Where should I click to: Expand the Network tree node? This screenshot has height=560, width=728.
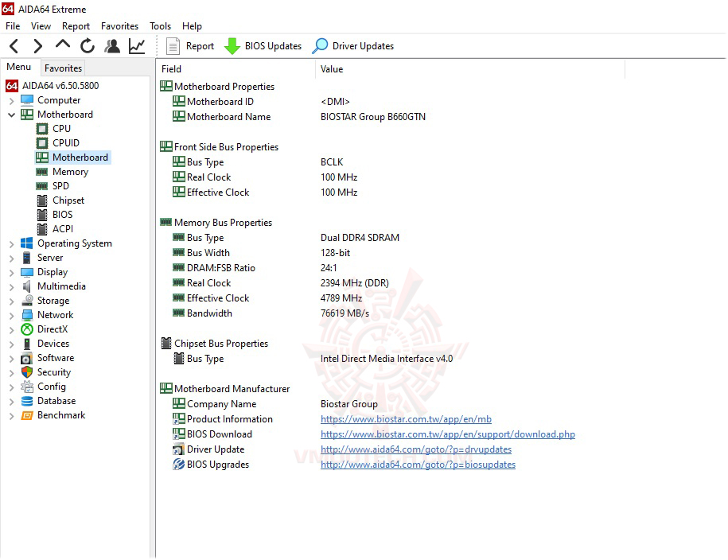(12, 315)
